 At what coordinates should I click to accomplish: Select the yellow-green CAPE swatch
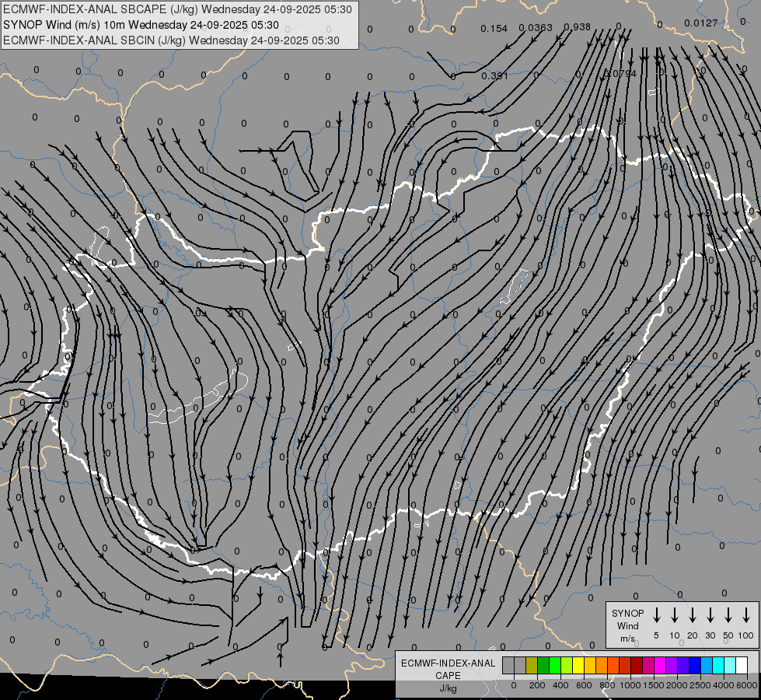[567, 665]
